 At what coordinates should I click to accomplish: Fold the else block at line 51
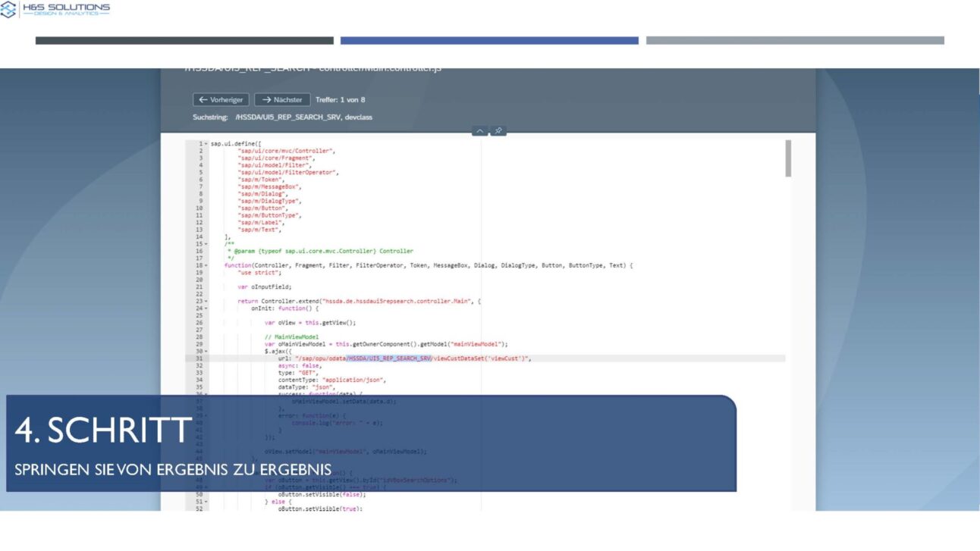point(206,501)
